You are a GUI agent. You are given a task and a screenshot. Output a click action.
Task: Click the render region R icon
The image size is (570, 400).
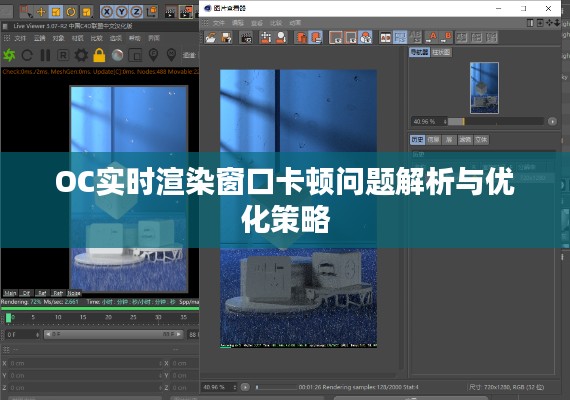63,55
